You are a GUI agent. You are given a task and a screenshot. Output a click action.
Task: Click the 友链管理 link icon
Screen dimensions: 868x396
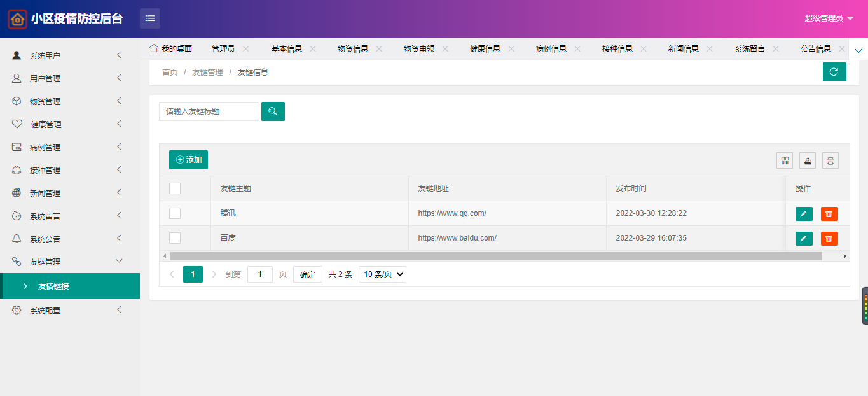pyautogui.click(x=17, y=262)
